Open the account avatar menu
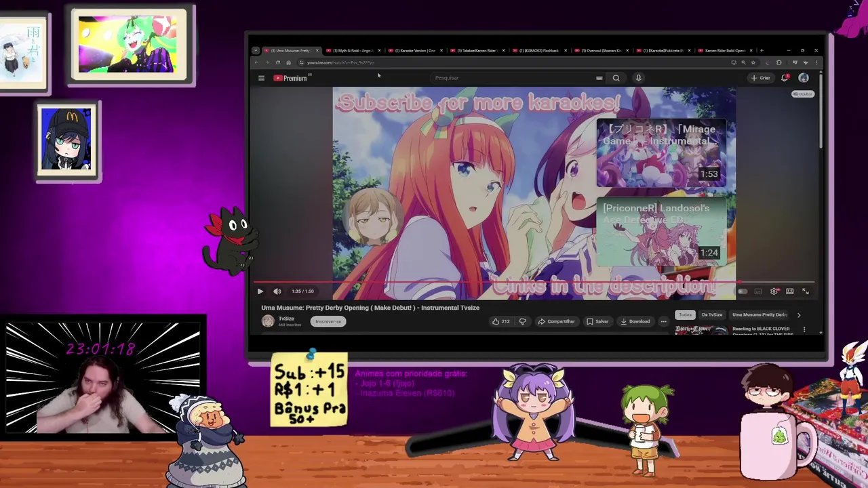Viewport: 868px width, 488px height. pyautogui.click(x=804, y=78)
